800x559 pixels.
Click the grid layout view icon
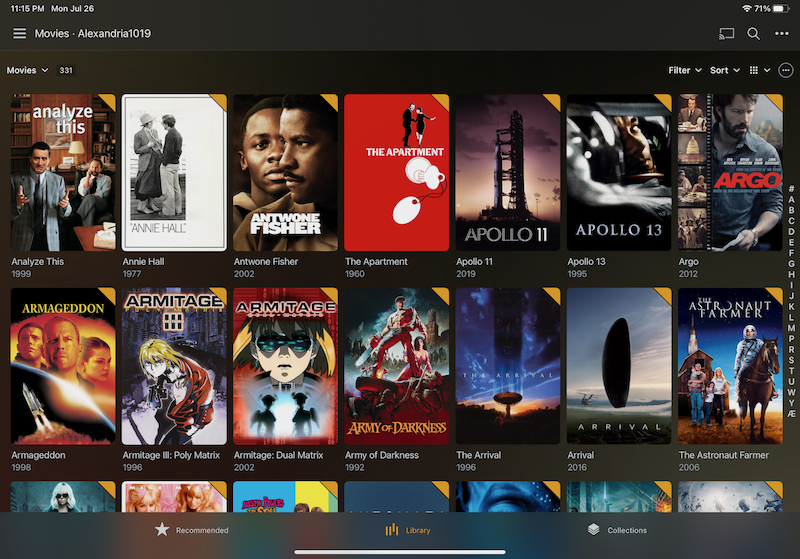pyautogui.click(x=754, y=70)
